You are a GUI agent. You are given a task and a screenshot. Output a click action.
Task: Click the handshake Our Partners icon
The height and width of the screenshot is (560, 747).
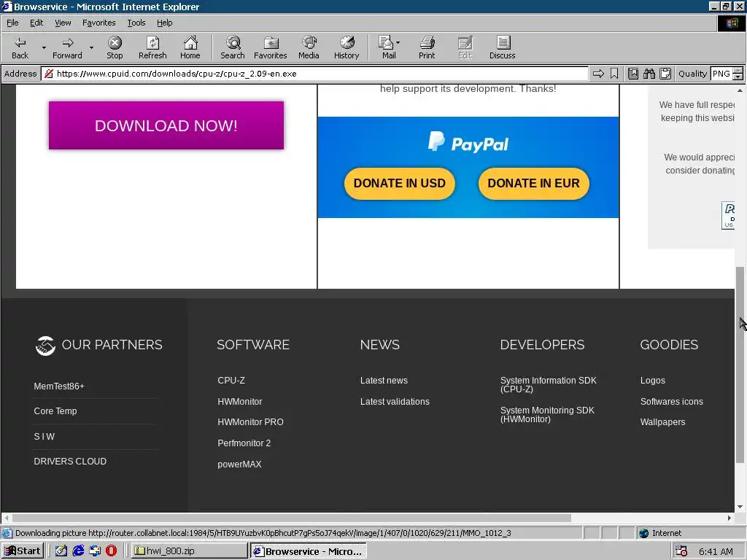pyautogui.click(x=45, y=346)
